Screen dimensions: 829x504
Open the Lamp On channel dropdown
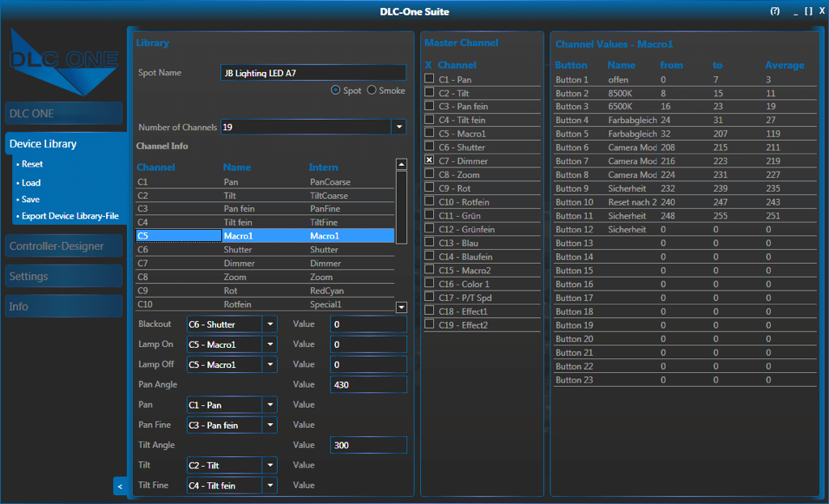pyautogui.click(x=269, y=345)
